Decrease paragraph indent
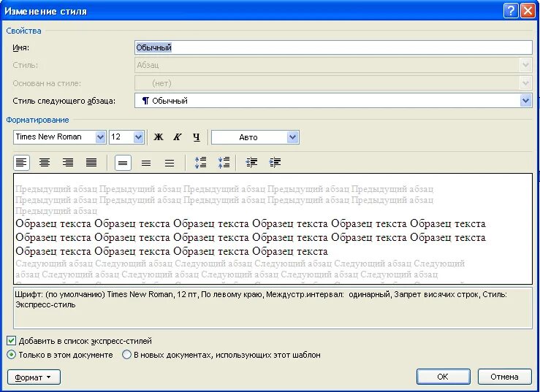The image size is (540, 392). pos(251,163)
